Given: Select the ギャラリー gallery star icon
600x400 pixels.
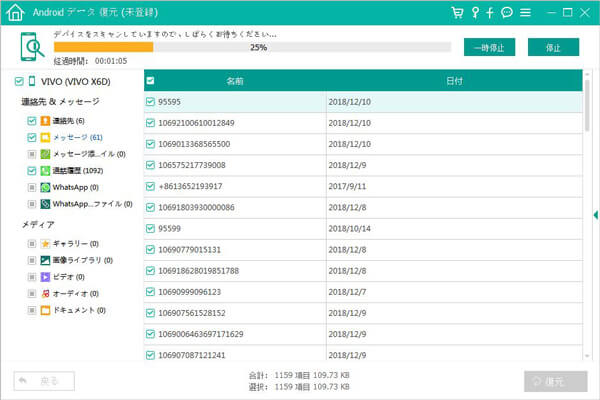Looking at the screenshot, I should 45,243.
